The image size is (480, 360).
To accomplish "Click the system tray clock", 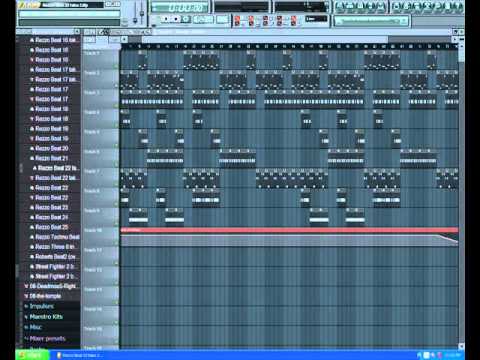I will click(x=454, y=355).
